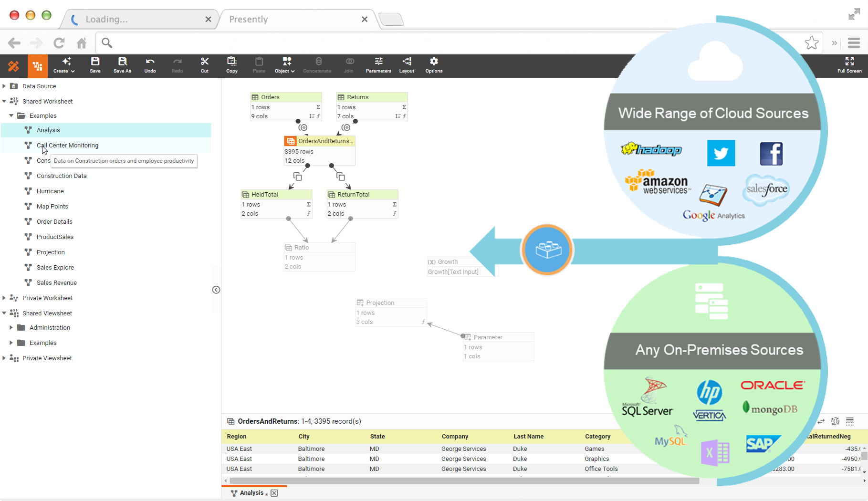Expand the Examples folder under Shared Viewsheet

click(x=11, y=343)
